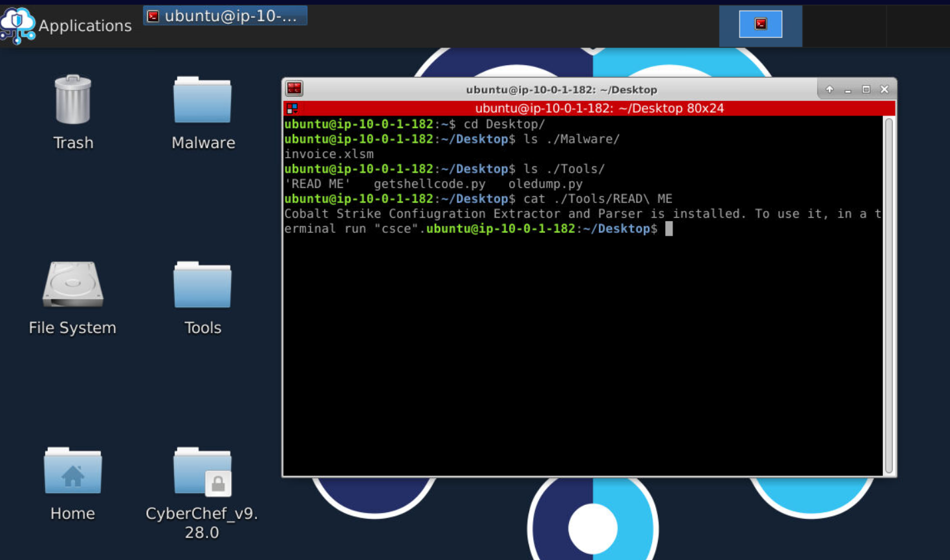Click "oledump.py" in the terminal output
Viewport: 950px width, 560px height.
pyautogui.click(x=545, y=184)
